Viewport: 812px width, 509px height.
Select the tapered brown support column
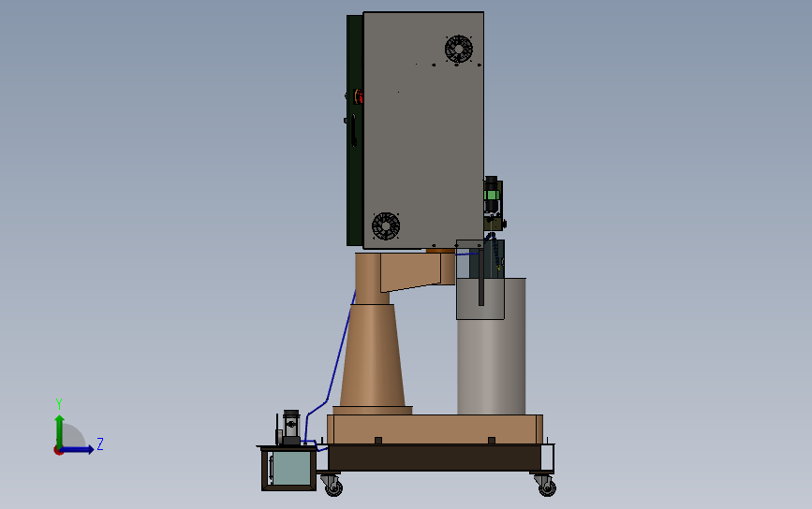(373, 355)
